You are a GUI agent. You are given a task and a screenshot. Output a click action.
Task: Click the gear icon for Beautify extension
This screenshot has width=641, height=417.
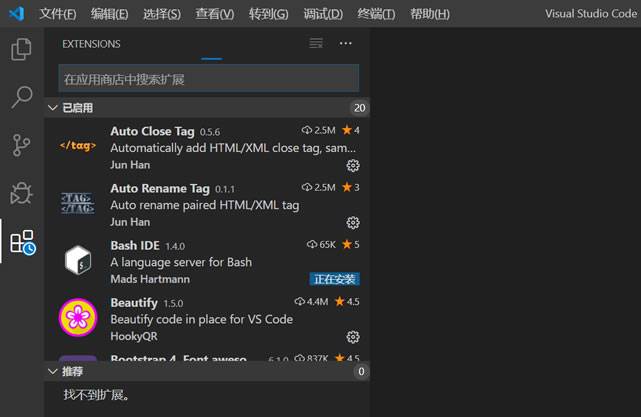point(352,337)
